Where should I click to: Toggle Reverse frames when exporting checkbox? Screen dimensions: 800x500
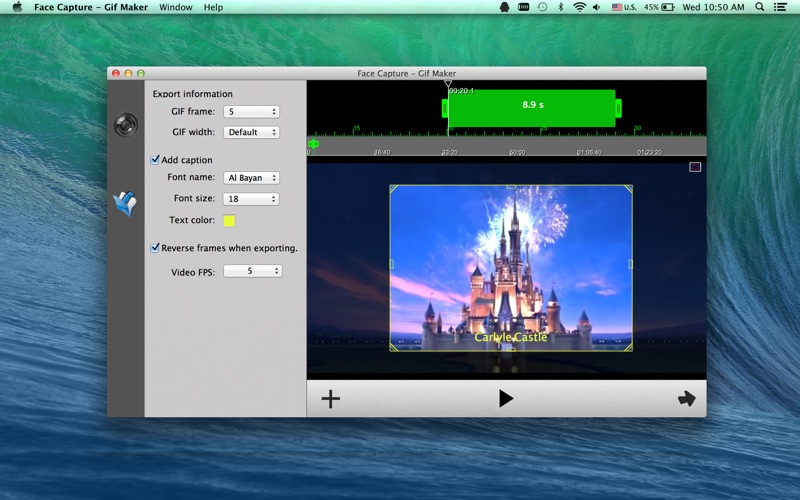click(x=155, y=248)
